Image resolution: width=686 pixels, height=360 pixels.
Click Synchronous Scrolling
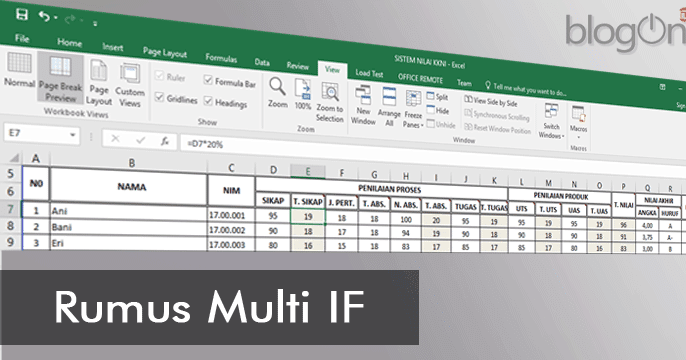(497, 115)
